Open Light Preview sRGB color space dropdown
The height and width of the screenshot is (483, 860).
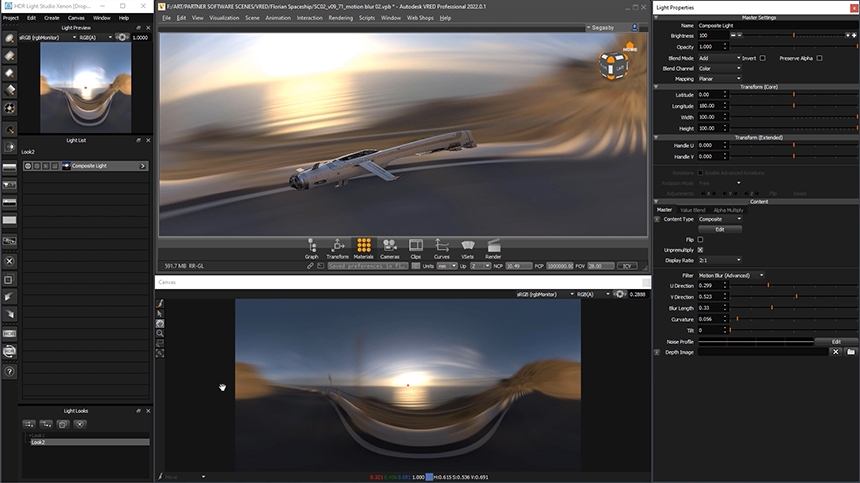(48, 37)
